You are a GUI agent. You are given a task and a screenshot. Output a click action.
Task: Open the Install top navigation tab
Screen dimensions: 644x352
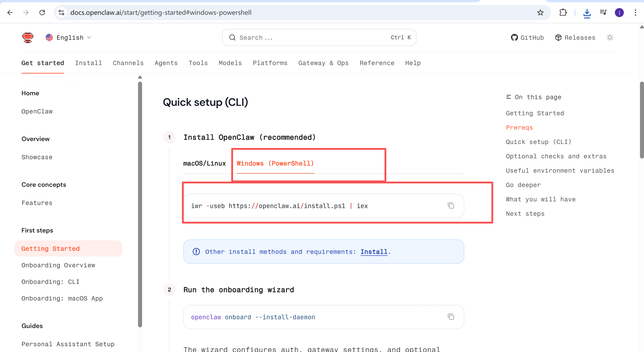click(88, 63)
